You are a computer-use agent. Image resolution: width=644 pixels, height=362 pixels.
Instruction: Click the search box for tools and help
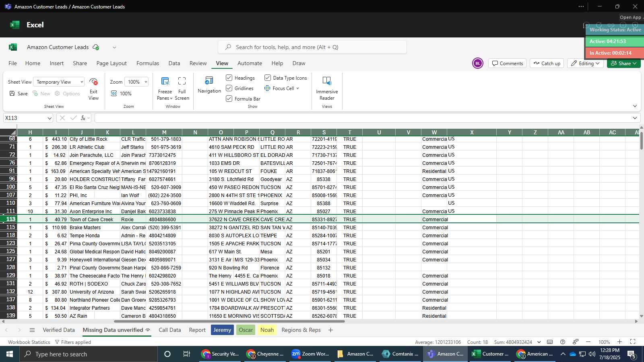312,47
